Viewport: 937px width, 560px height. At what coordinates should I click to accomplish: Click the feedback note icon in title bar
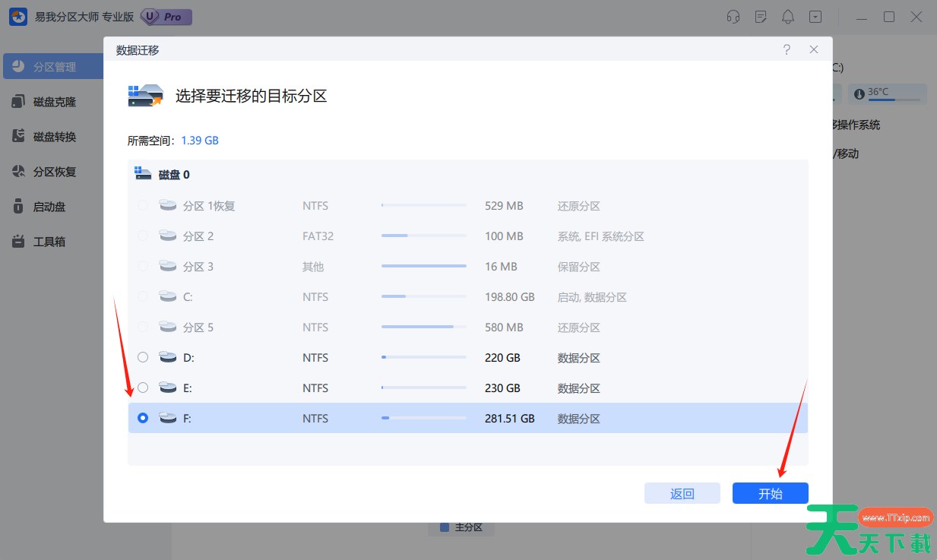tap(761, 17)
